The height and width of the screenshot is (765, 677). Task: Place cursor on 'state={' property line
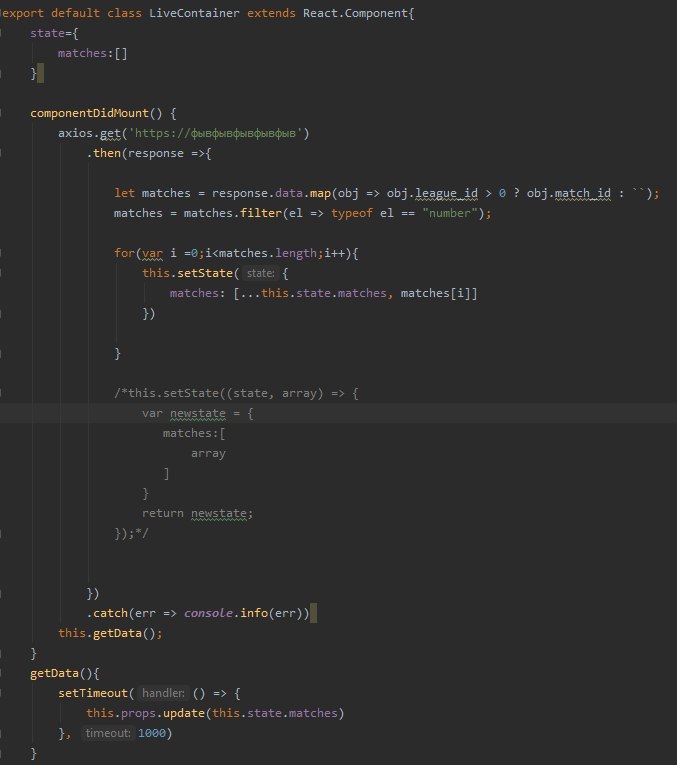point(54,33)
